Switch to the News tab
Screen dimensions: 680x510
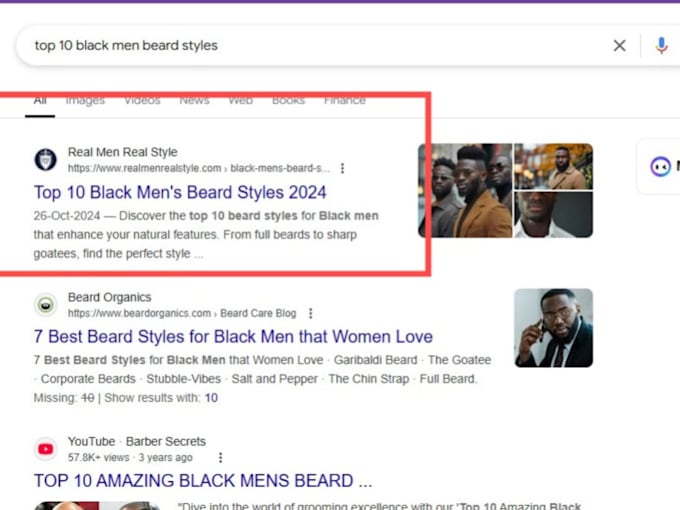194,101
